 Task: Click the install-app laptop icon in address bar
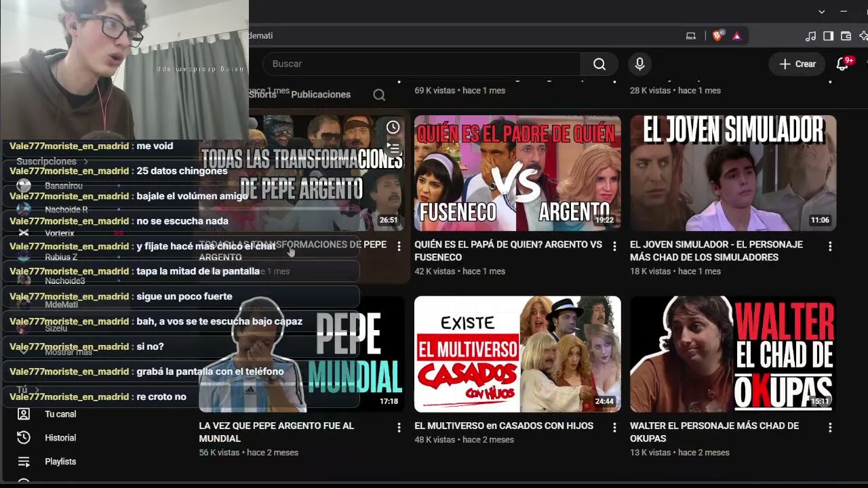point(691,36)
